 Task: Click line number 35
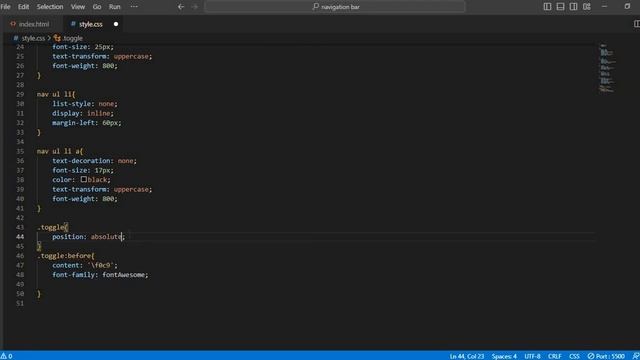(x=20, y=151)
